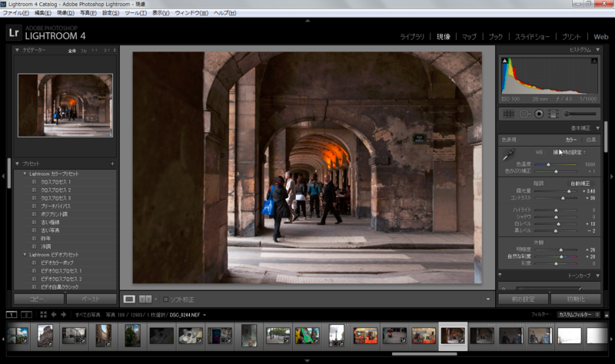Switch to before/after YY view

[145, 299]
